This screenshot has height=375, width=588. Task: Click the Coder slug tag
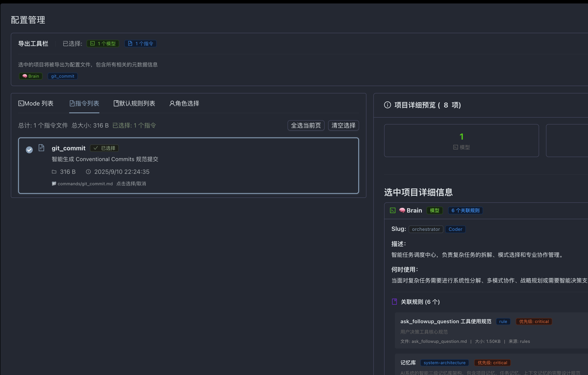point(455,229)
